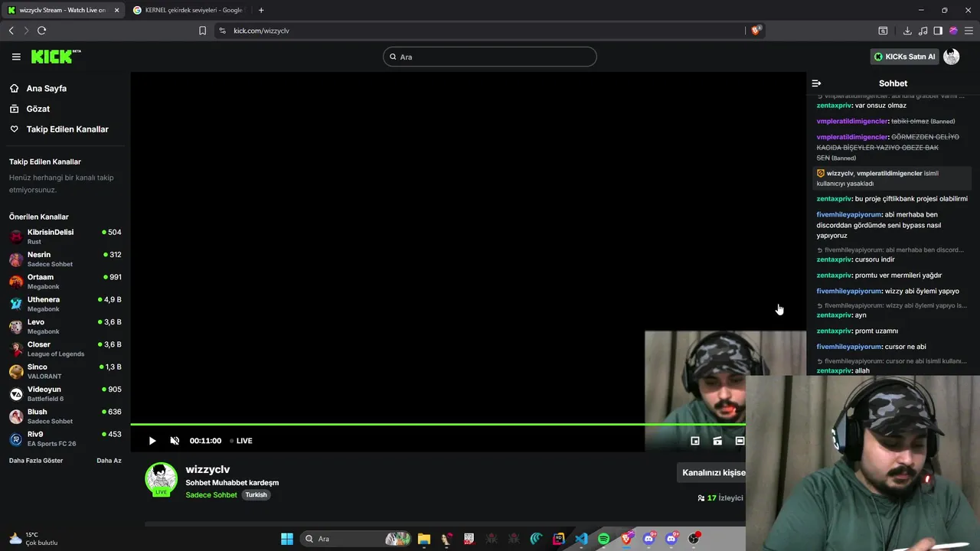Image resolution: width=980 pixels, height=551 pixels.
Task: Close the wizzyclv Stream tab
Action: pyautogui.click(x=116, y=10)
